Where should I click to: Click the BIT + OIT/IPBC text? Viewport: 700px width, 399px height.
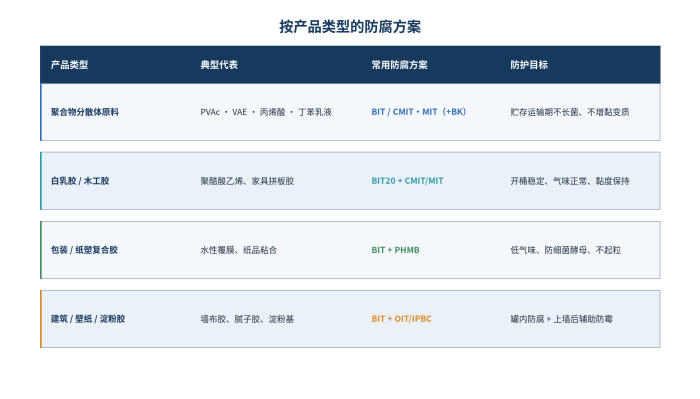pyautogui.click(x=401, y=319)
